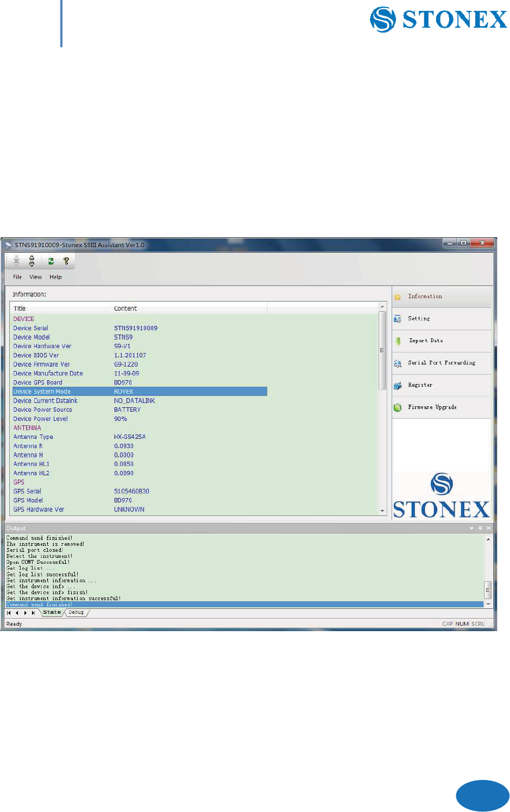Pin the Output panel

480,528
